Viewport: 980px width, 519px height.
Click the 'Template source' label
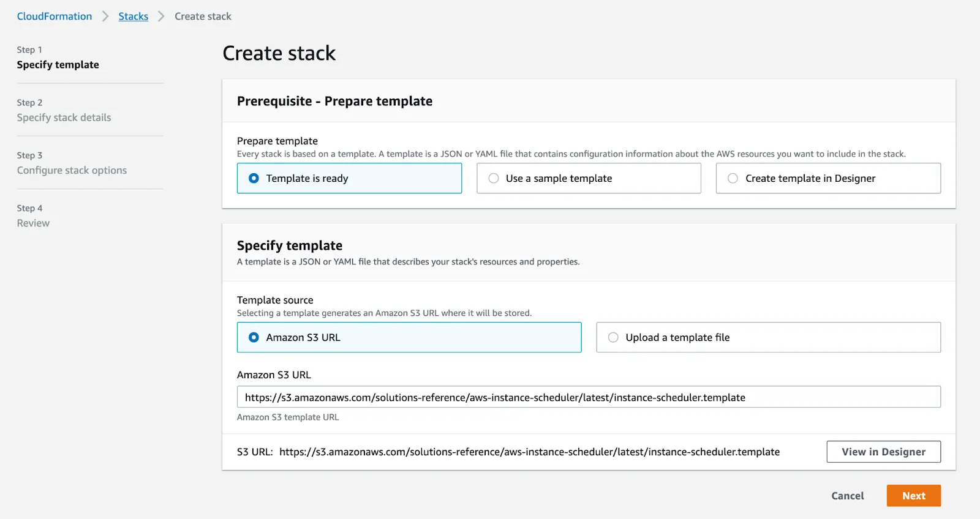[275, 300]
